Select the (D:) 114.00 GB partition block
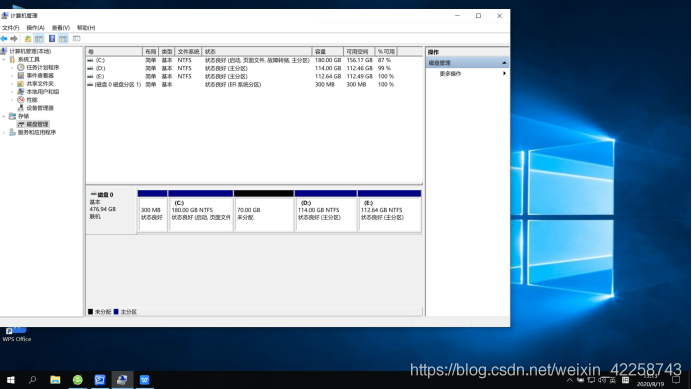The height and width of the screenshot is (389, 692). tap(326, 211)
